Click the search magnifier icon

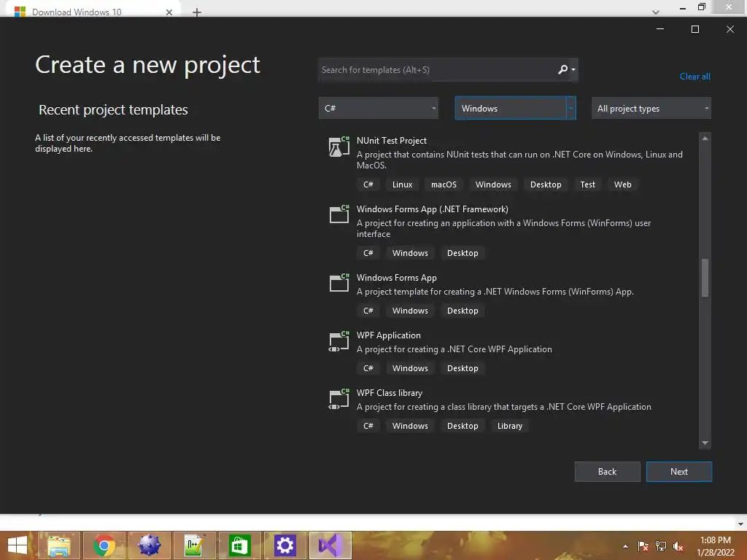coord(562,69)
